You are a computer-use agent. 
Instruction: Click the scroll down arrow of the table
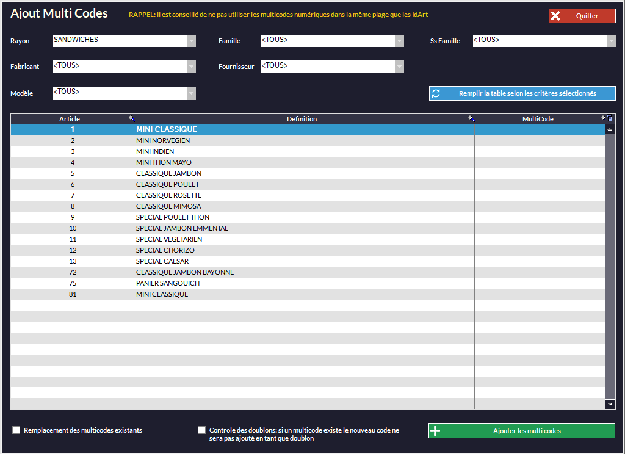[x=610, y=404]
